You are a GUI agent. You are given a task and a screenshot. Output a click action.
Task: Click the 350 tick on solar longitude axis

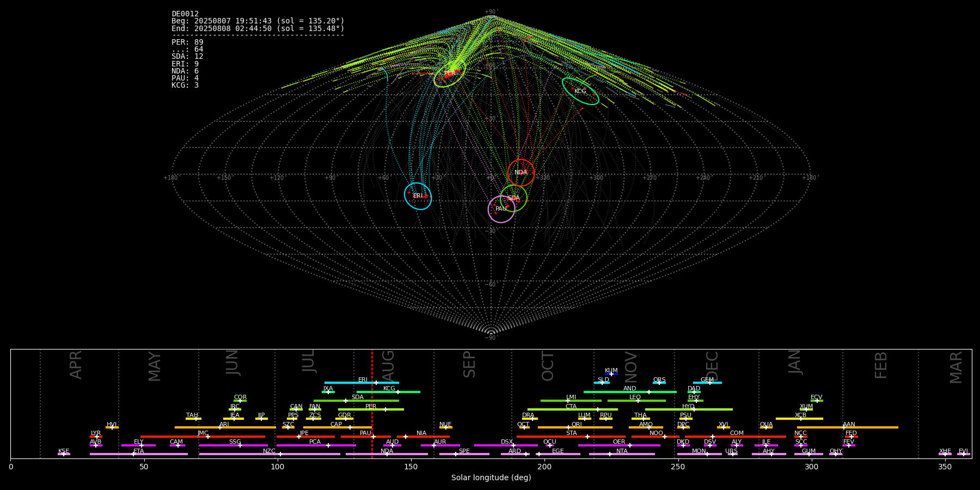click(x=945, y=466)
